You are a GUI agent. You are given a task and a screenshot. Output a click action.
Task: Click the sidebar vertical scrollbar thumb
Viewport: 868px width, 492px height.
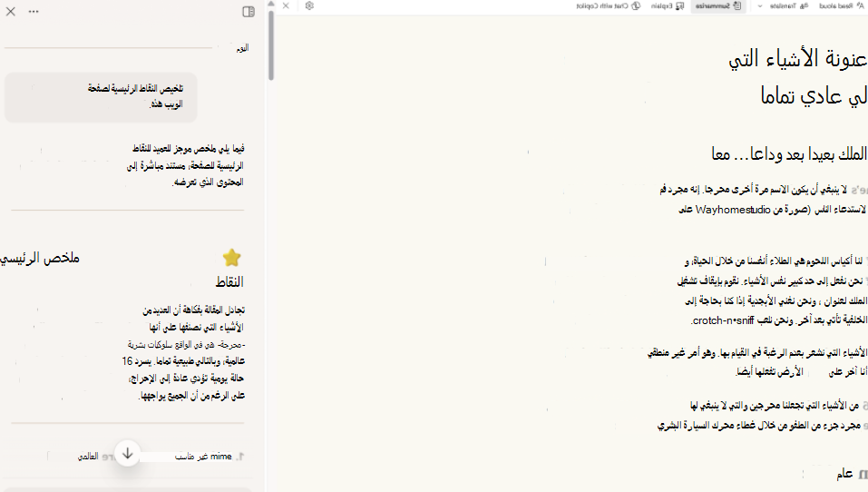(x=271, y=44)
